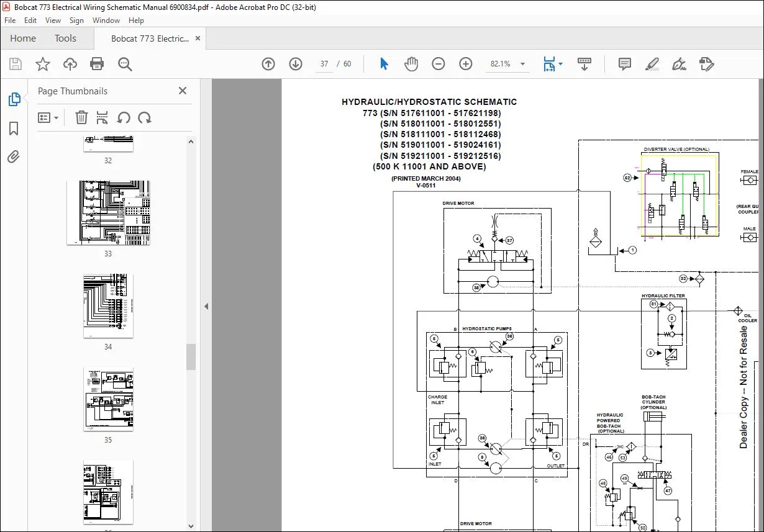Viewport: 764px width, 532px height.
Task: Click the page number input field
Action: [324, 64]
